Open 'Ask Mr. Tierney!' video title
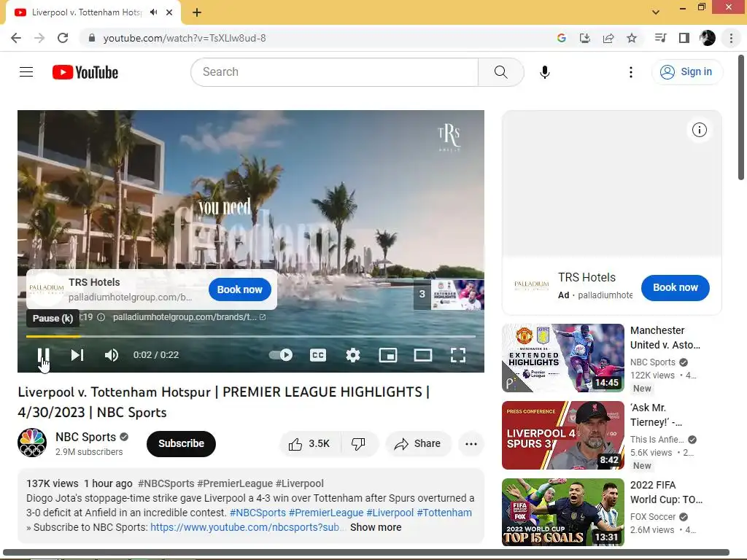Screen dimensions: 747x560 point(656,415)
